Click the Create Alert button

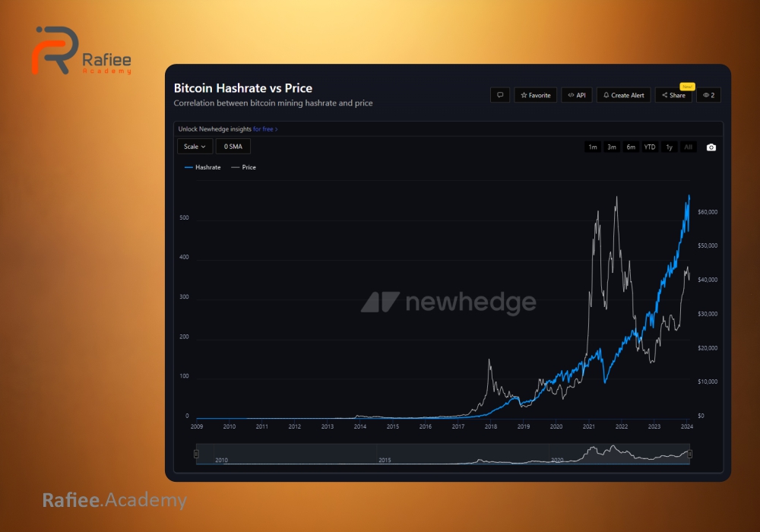coord(624,95)
